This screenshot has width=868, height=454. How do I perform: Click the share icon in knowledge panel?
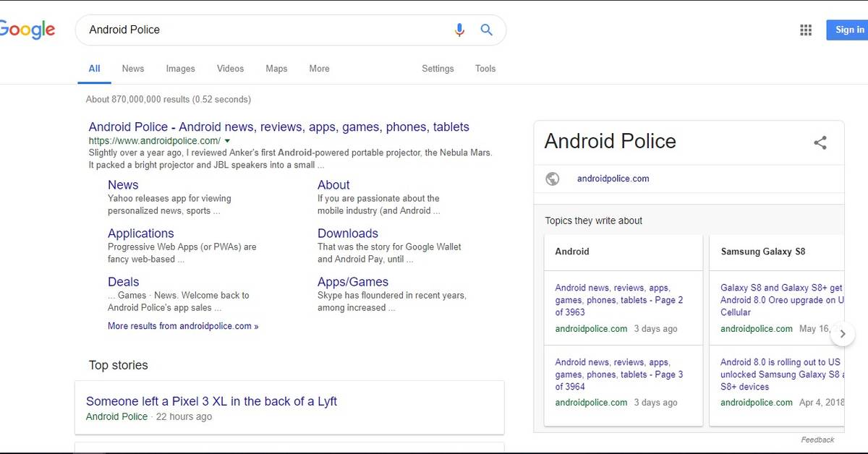pos(820,142)
